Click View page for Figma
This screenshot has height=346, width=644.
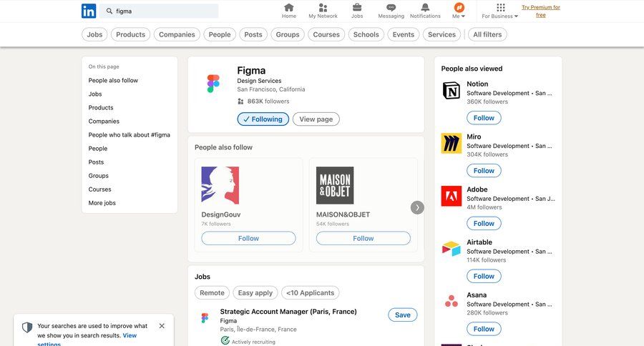(316, 119)
